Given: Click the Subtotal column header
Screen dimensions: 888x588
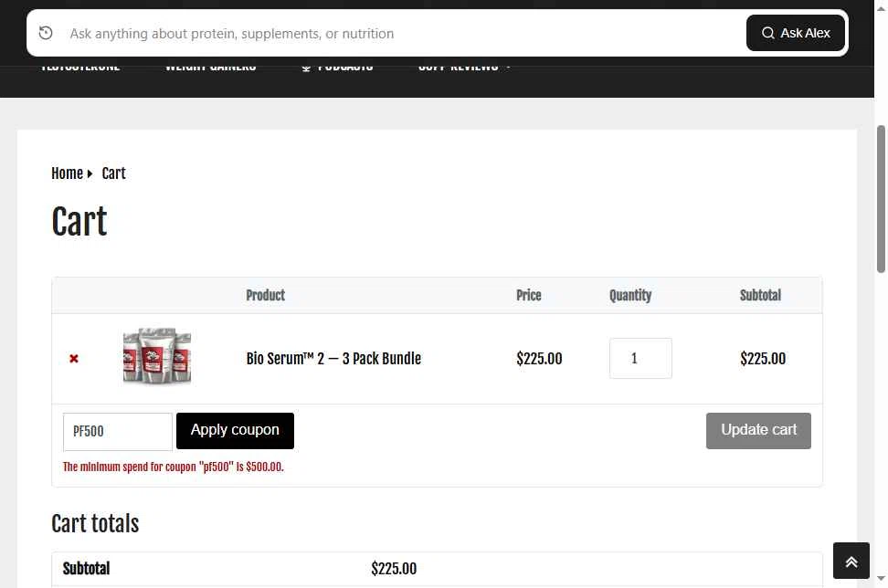Looking at the screenshot, I should point(760,296).
